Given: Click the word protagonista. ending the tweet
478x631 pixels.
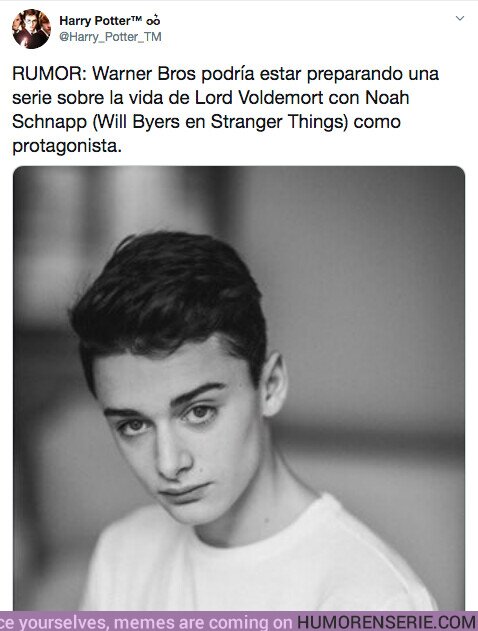Looking at the screenshot, I should [67, 146].
